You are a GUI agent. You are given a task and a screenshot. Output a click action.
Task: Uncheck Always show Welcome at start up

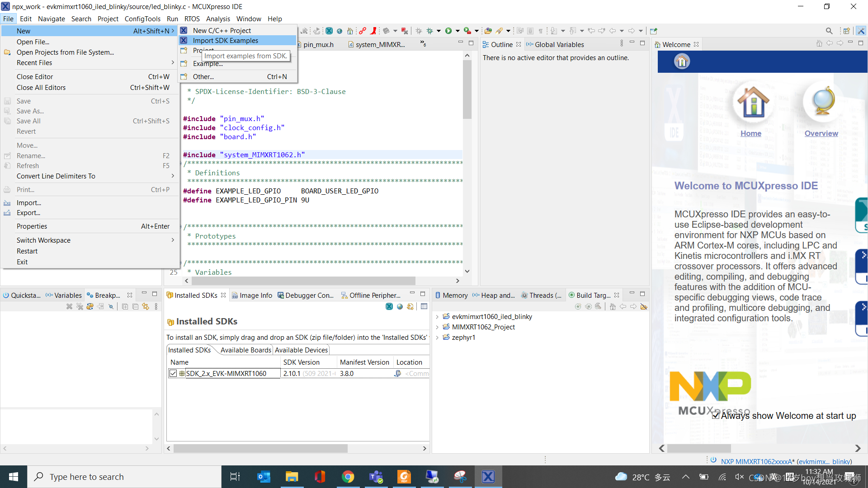click(716, 415)
